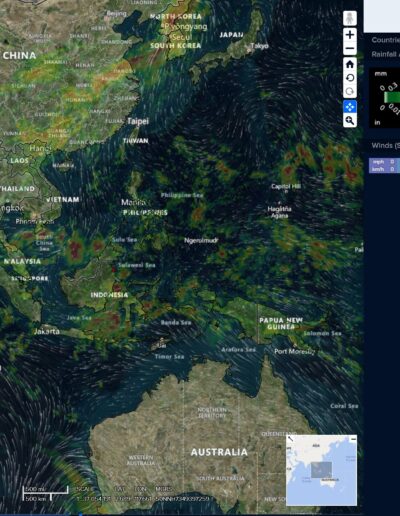Image resolution: width=400 pixels, height=516 pixels.
Task: Click the Port Moresby label
Action: pos(295,351)
